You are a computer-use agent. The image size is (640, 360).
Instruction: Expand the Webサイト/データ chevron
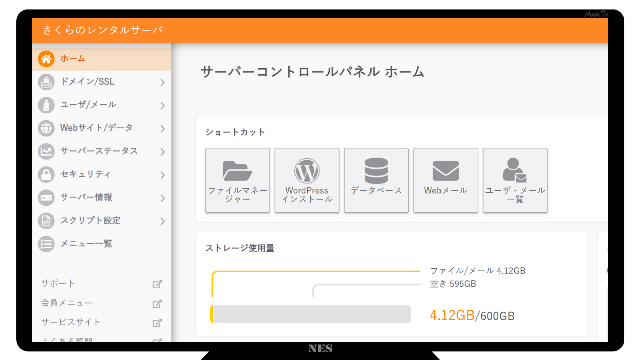162,129
